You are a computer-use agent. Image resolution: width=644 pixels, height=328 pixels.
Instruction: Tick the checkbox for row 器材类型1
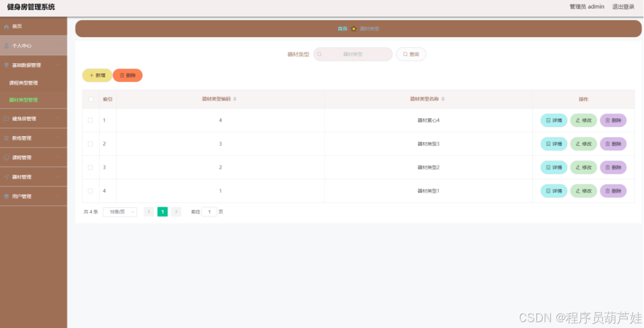point(91,191)
